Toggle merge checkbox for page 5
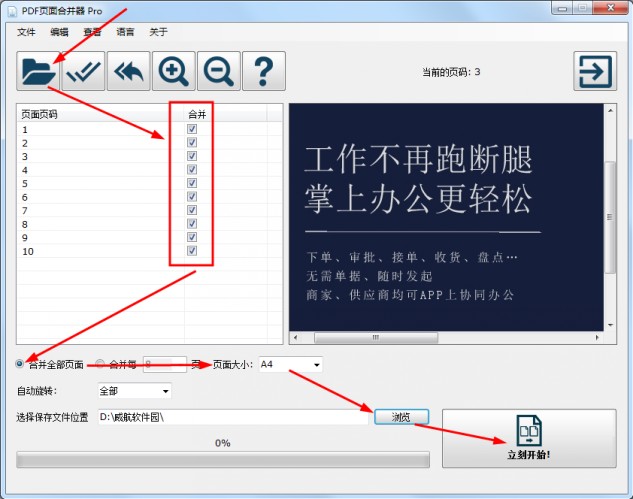Image resolution: width=633 pixels, height=499 pixels. [x=192, y=183]
